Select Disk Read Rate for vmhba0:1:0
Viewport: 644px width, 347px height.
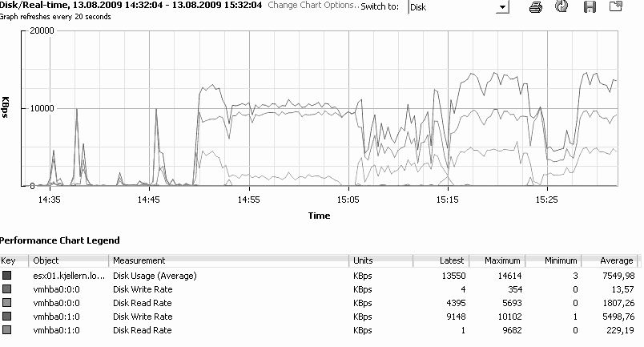pyautogui.click(x=142, y=330)
